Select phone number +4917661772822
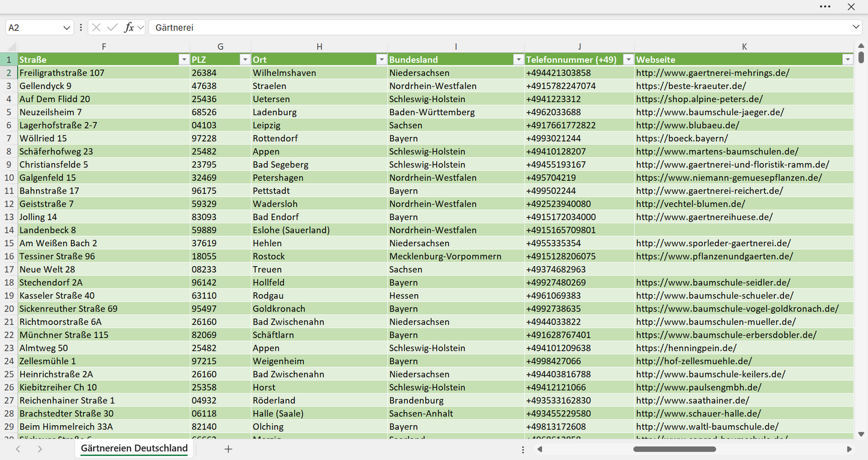Image resolution: width=868 pixels, height=460 pixels. (x=580, y=125)
